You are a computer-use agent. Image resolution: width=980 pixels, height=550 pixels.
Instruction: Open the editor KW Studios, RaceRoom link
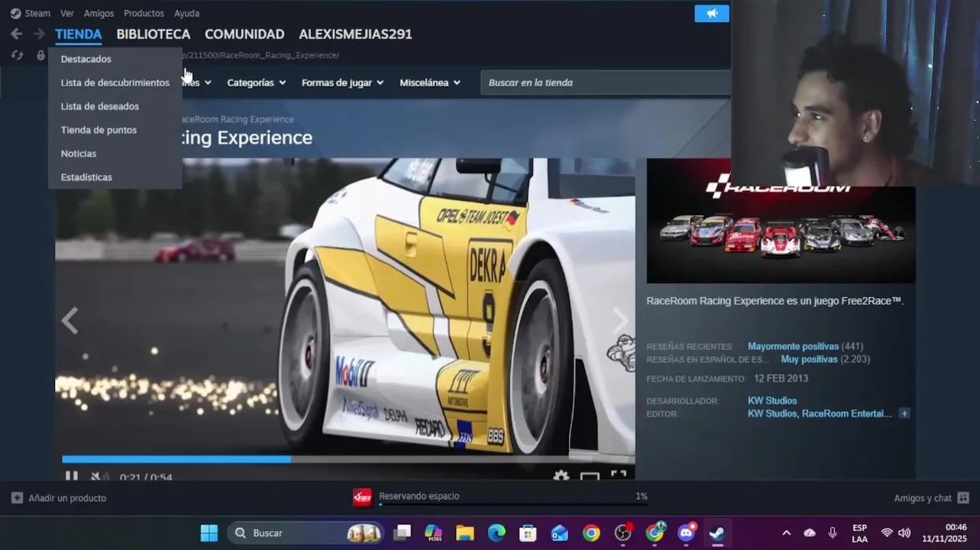click(820, 413)
